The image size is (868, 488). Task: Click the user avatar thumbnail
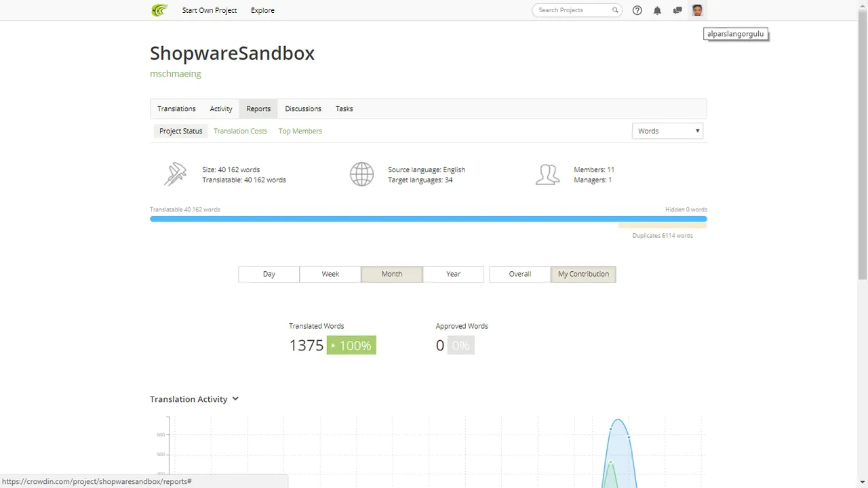(697, 10)
